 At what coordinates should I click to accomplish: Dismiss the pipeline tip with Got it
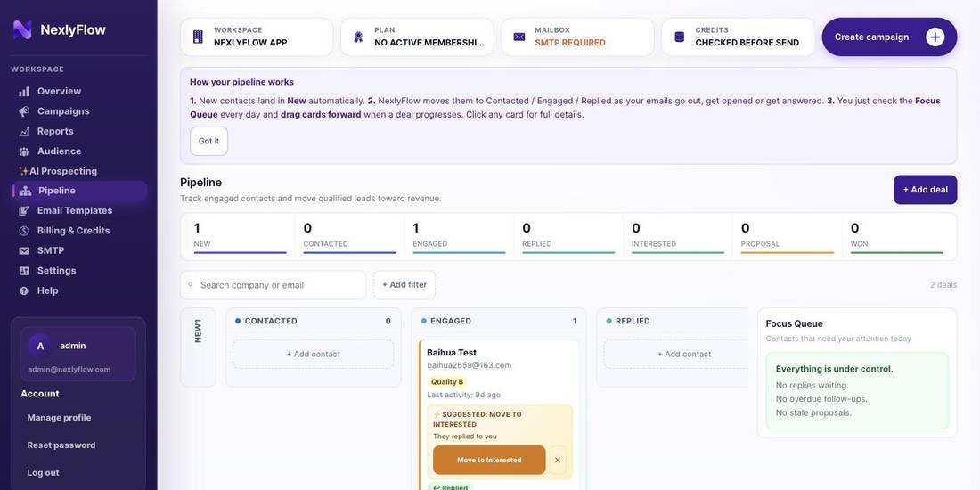tap(208, 142)
